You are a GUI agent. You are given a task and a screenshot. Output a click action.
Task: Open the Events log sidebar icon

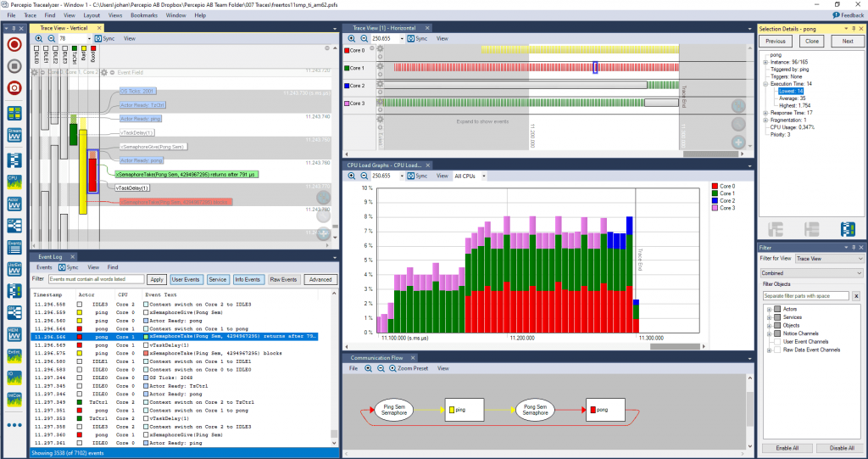click(x=14, y=247)
